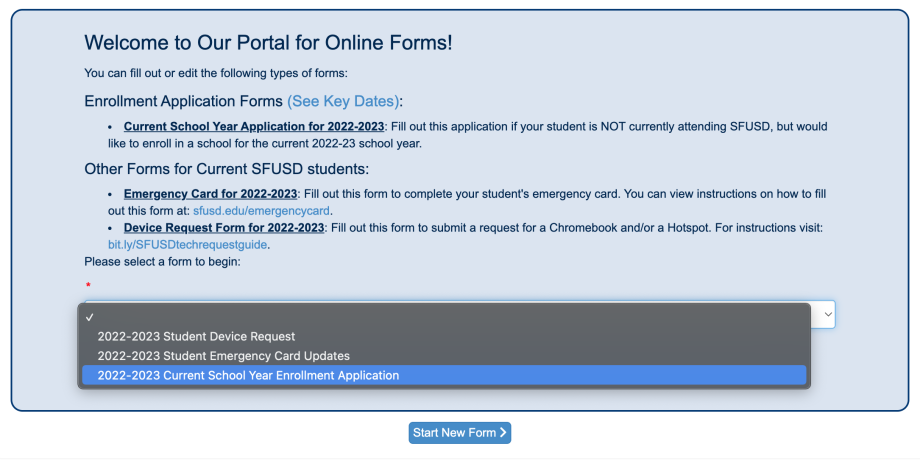
Task: Select 2022-2023 Student Device Request option
Action: point(197,336)
